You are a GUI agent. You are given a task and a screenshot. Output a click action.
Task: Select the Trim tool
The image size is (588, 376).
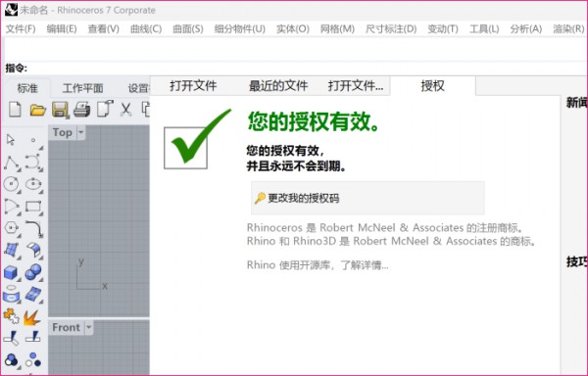[x=11, y=338]
